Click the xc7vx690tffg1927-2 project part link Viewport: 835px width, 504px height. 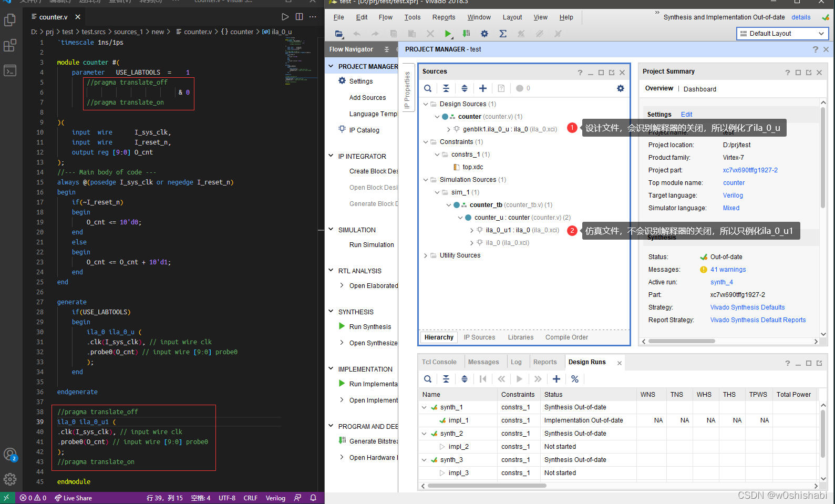coord(750,170)
